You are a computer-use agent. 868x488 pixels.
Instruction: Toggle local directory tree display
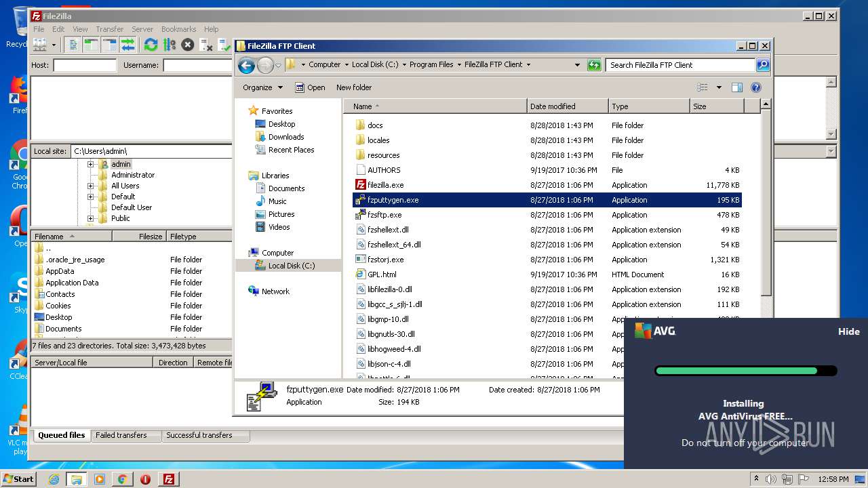coord(91,45)
